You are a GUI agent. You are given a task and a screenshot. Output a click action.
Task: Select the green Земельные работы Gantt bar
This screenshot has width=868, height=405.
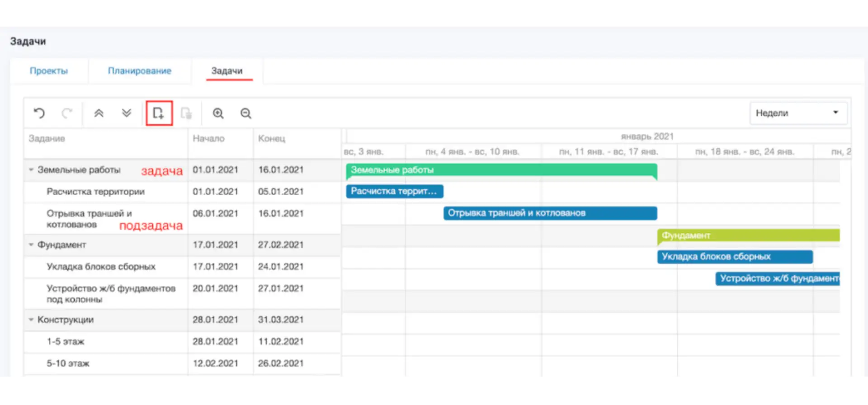(x=501, y=171)
